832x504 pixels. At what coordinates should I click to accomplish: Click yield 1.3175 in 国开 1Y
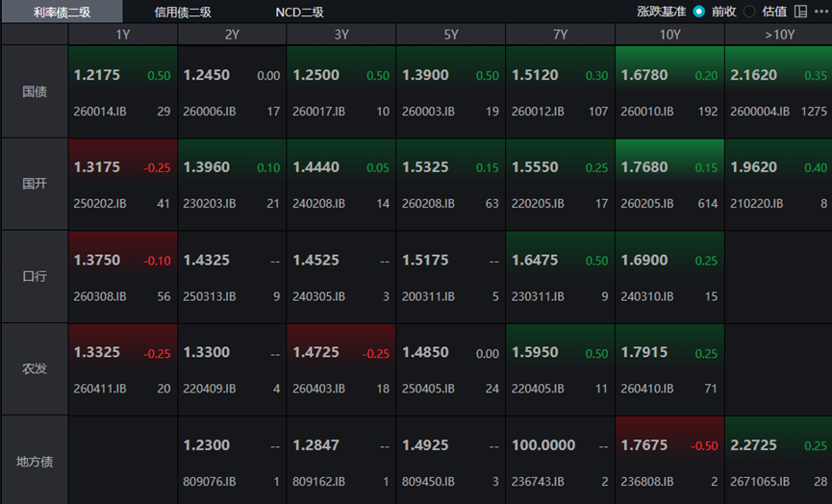tap(96, 167)
